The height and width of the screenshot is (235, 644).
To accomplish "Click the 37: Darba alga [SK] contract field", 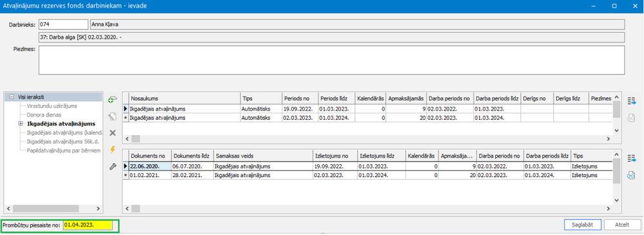I will pyautogui.click(x=331, y=37).
